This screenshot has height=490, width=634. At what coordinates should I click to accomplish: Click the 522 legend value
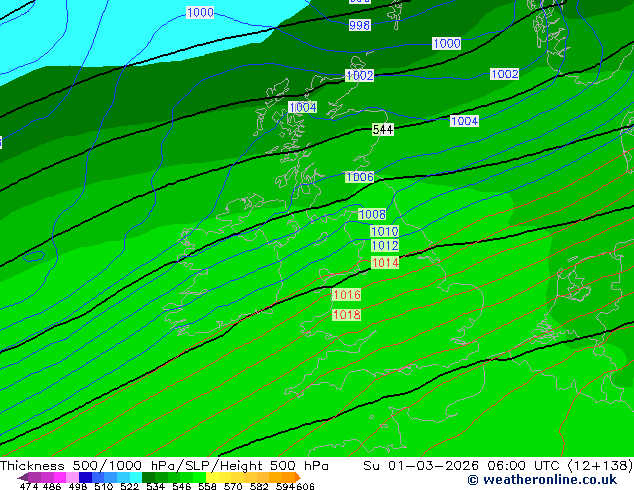pyautogui.click(x=129, y=486)
